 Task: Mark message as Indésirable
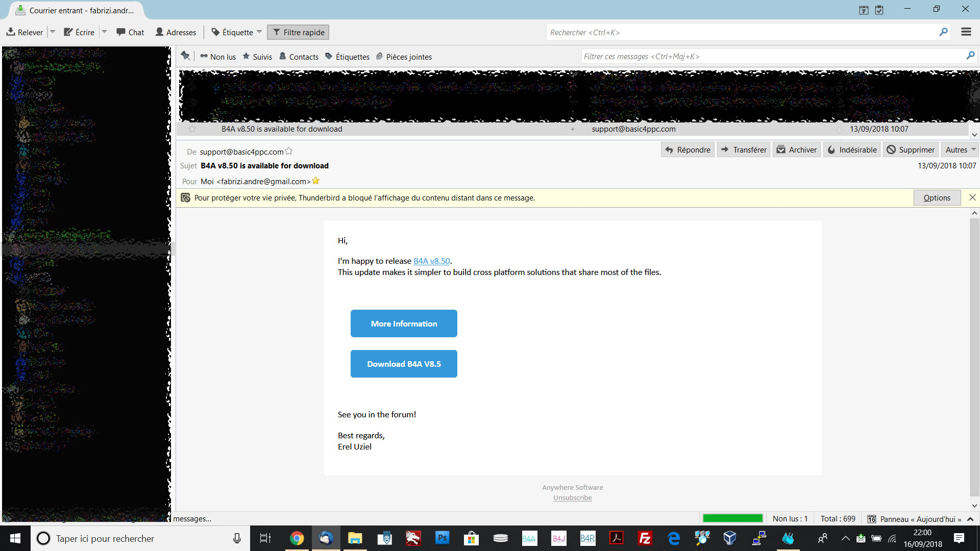[x=851, y=149]
